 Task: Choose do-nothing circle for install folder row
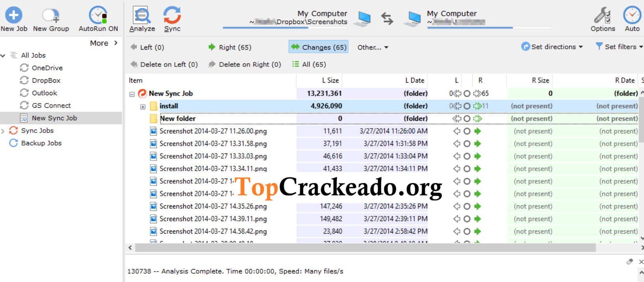coord(467,106)
